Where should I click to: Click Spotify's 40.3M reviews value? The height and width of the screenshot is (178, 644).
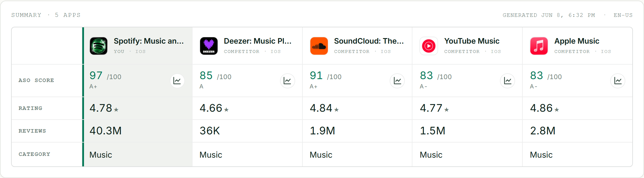[x=106, y=131]
